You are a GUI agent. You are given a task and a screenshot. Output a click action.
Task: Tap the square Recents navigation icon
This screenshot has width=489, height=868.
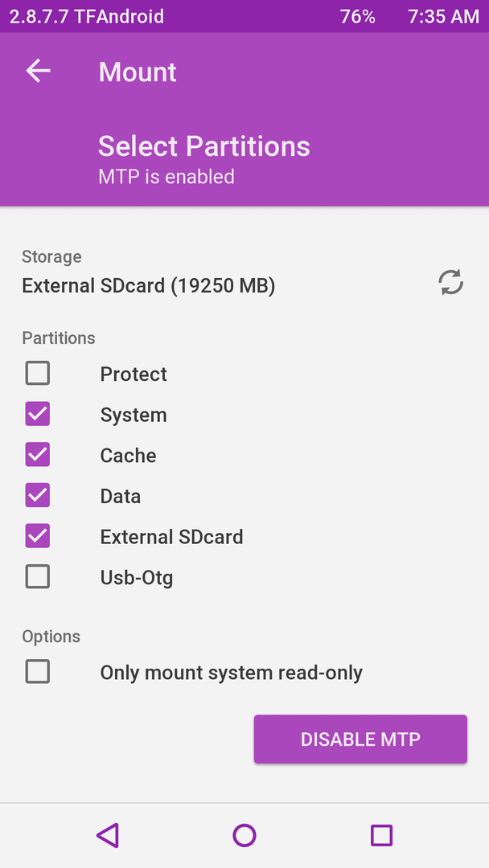tap(381, 835)
